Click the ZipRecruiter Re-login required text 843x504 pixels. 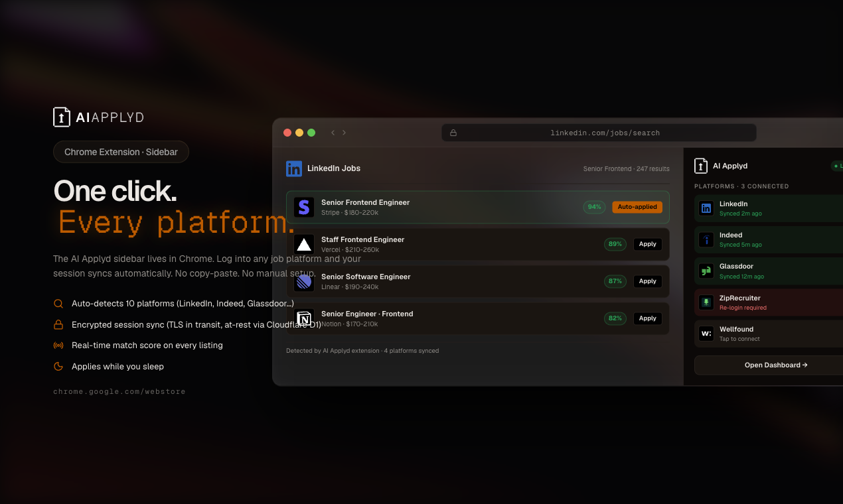tap(743, 308)
